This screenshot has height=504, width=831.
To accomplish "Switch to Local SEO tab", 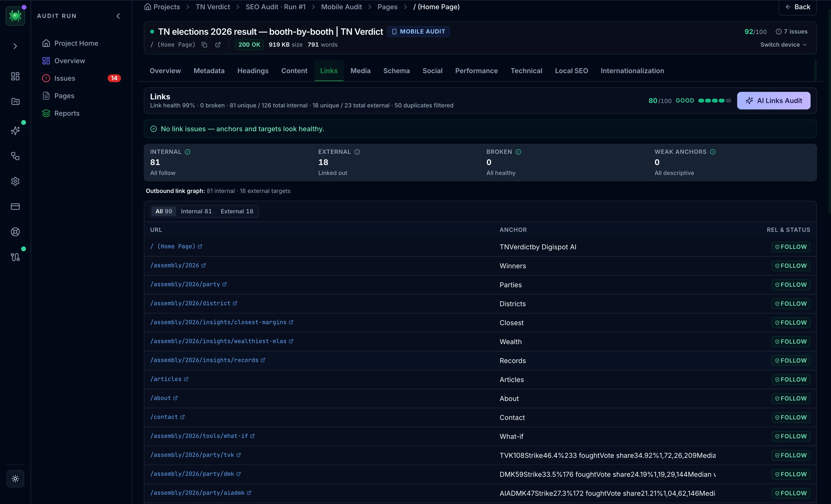I will (x=571, y=71).
